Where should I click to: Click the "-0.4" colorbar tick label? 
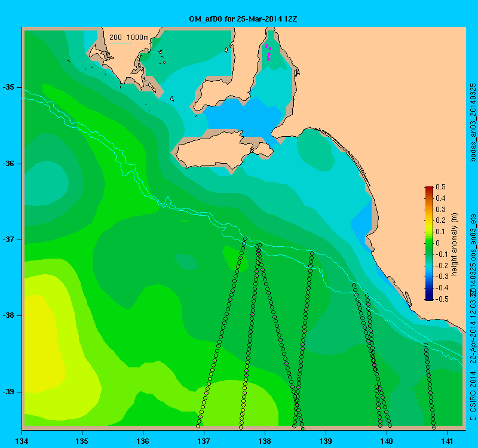click(x=442, y=288)
